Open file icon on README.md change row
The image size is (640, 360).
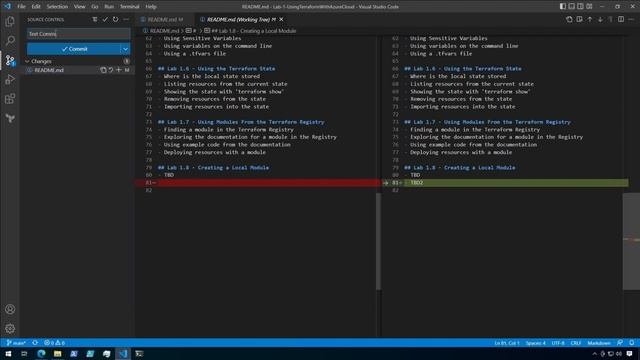point(103,70)
